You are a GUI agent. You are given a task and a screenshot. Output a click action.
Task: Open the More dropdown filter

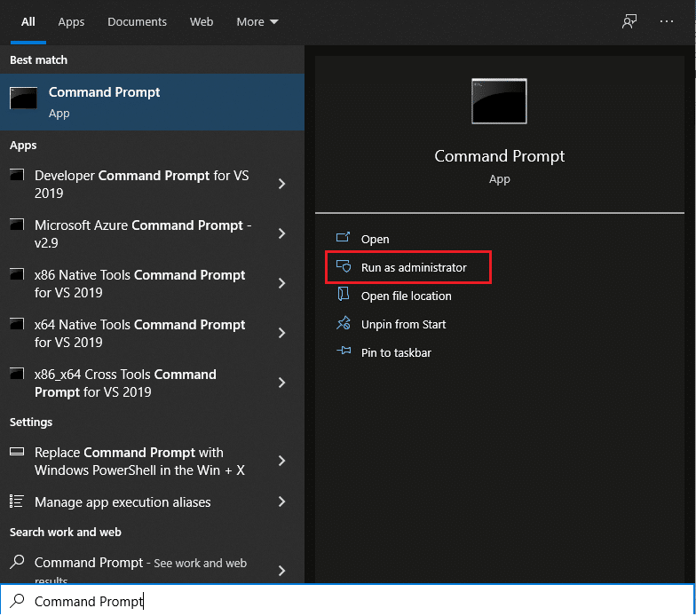click(x=257, y=21)
